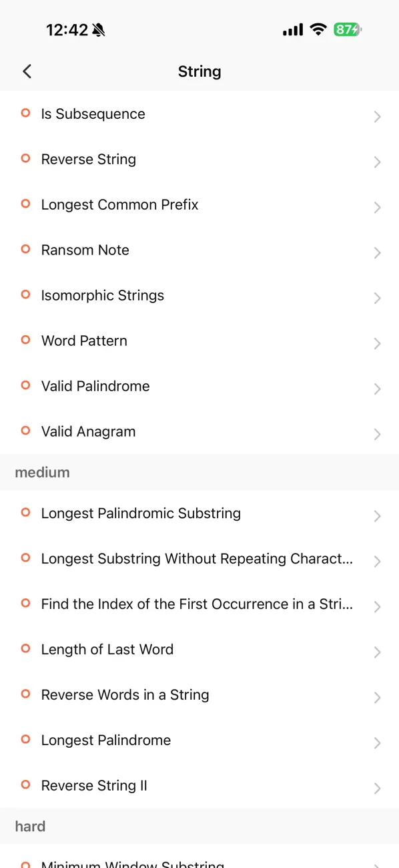Select the medium difficulty section header

point(42,472)
